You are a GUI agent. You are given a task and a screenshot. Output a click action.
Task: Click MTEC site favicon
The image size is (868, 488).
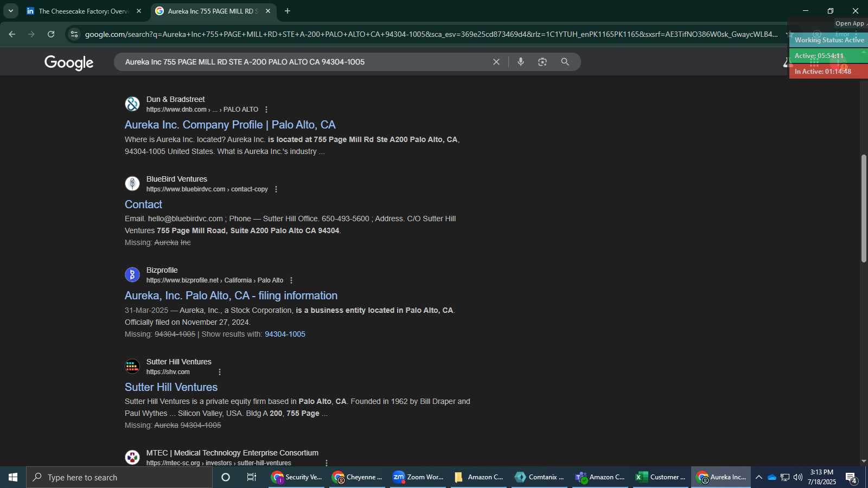coord(132,457)
